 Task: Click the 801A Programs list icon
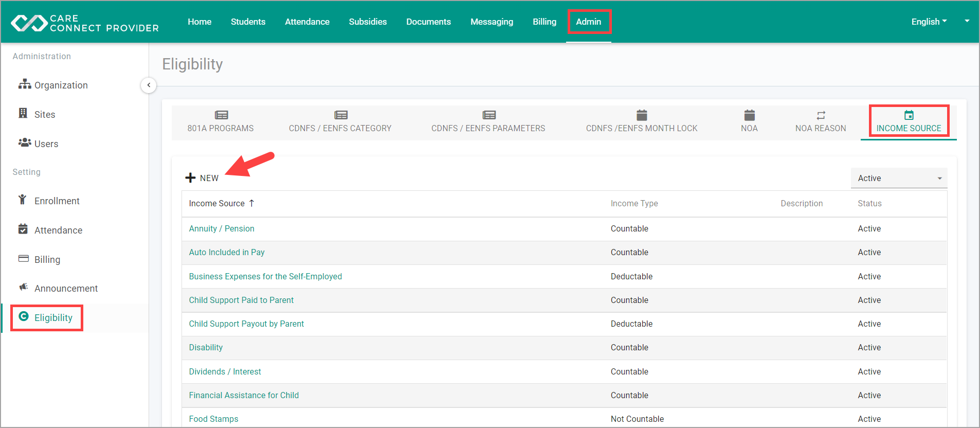pyautogui.click(x=222, y=115)
